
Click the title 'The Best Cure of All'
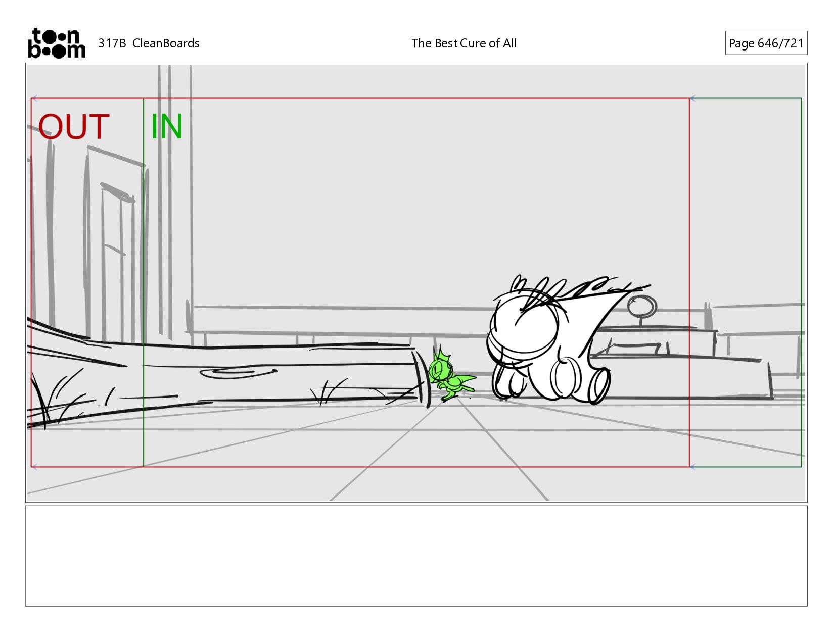click(x=464, y=43)
